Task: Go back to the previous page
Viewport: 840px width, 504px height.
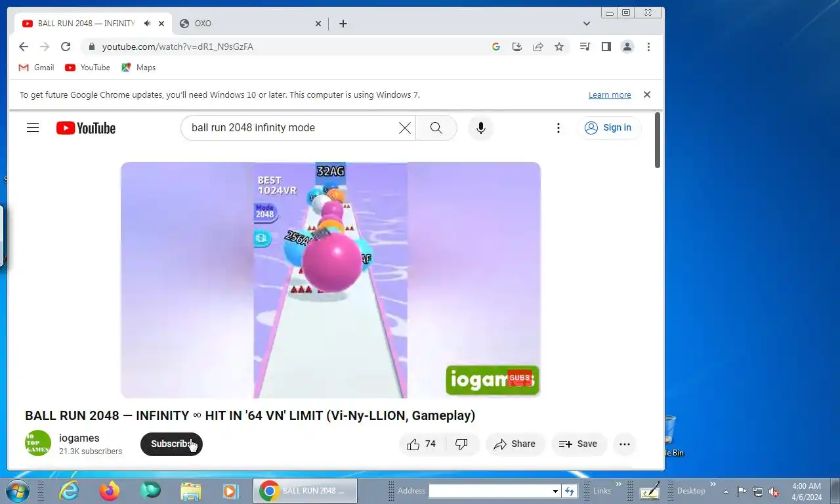Action: [24, 47]
